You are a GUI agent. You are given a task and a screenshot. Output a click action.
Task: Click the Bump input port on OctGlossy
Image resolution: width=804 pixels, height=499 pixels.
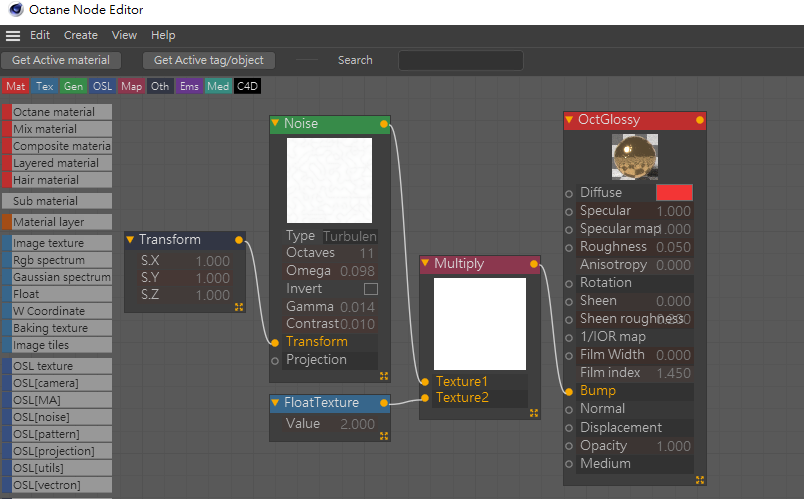569,392
